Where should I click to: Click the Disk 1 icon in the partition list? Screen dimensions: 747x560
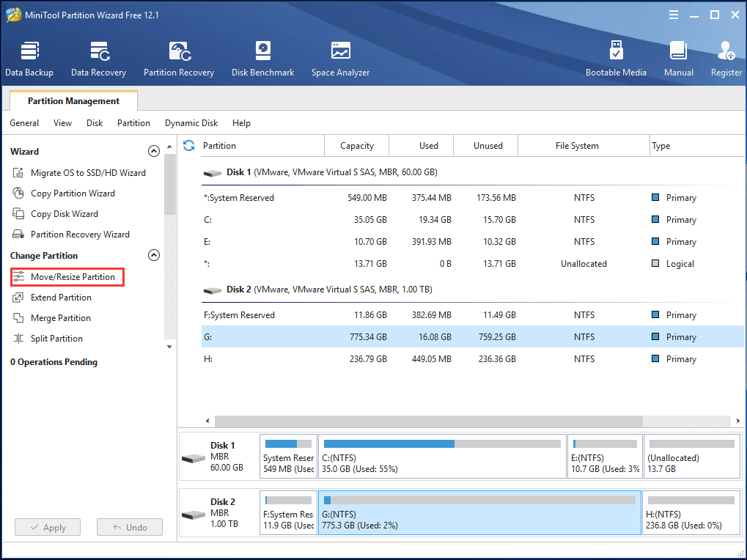pyautogui.click(x=213, y=173)
